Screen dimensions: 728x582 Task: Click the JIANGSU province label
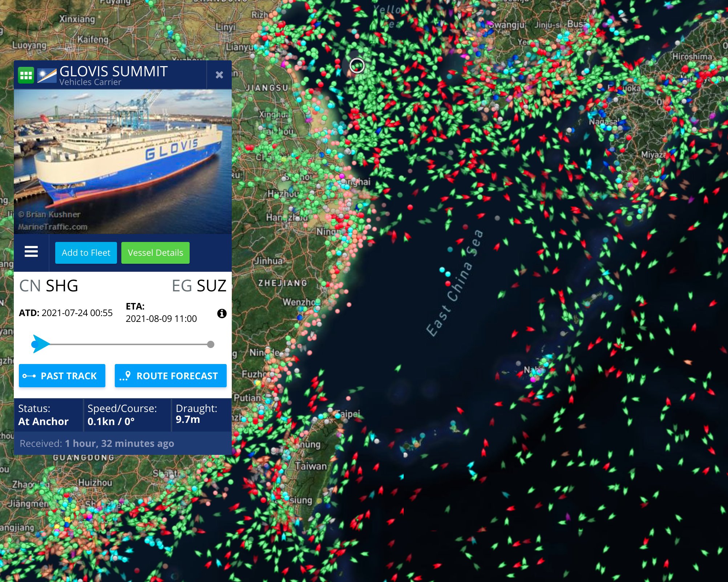[x=266, y=88]
